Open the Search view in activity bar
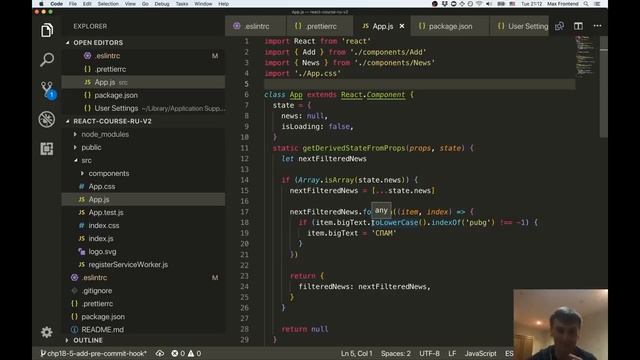Screen dimensions: 640x360 tap(47, 60)
